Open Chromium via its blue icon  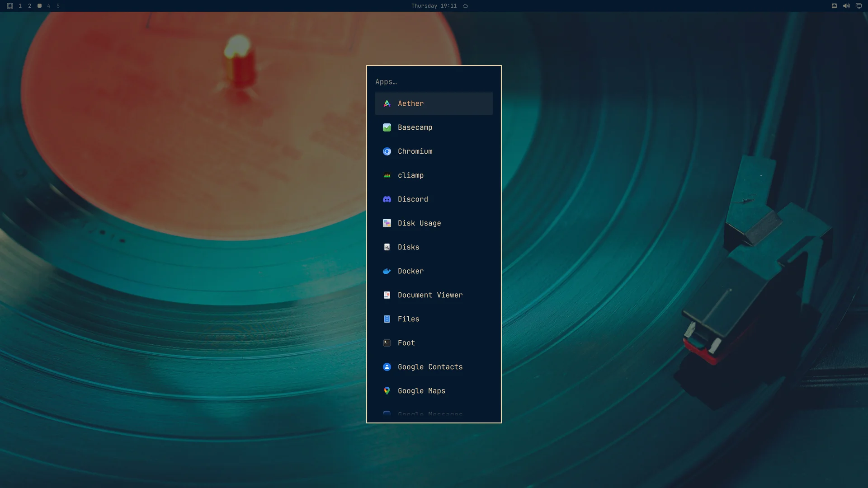(387, 151)
